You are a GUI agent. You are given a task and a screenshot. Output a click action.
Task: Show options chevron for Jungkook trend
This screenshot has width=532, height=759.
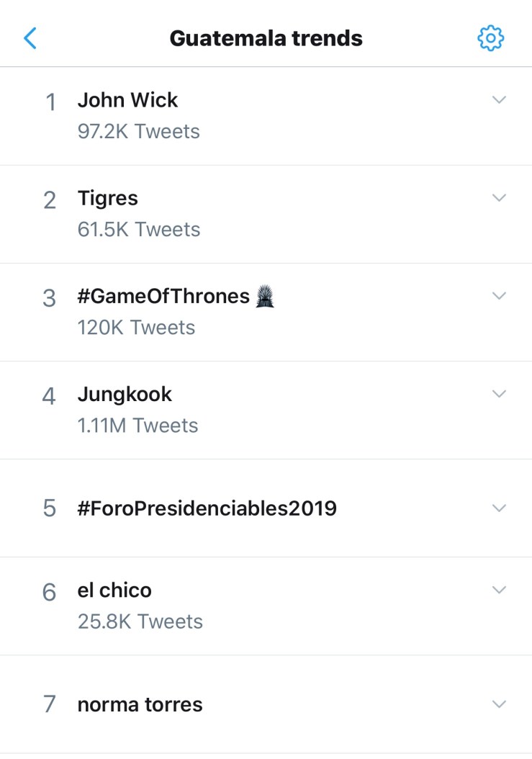499,394
